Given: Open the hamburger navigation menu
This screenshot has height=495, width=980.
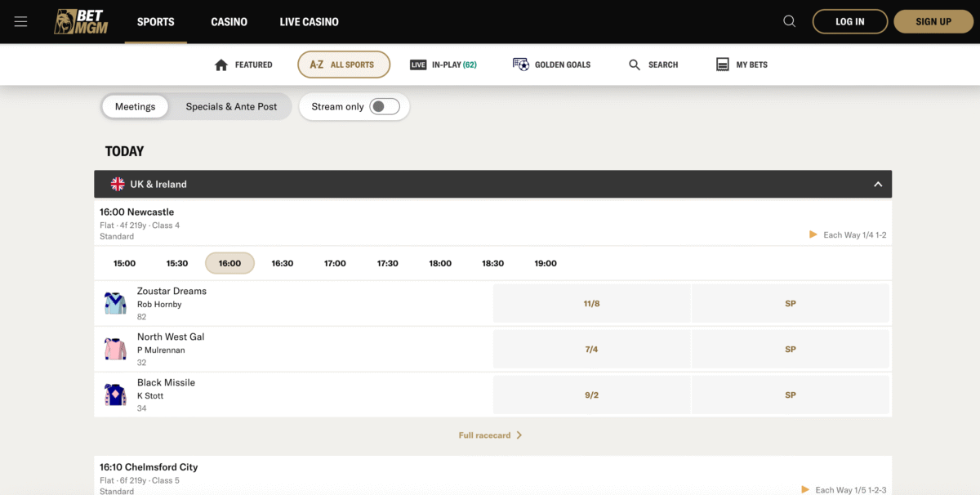Looking at the screenshot, I should click(x=20, y=22).
